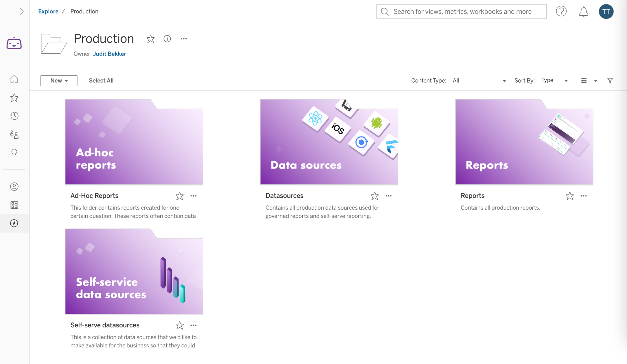Screen dimensions: 627x364
Task: Click the Datasources title
Action: click(x=284, y=195)
